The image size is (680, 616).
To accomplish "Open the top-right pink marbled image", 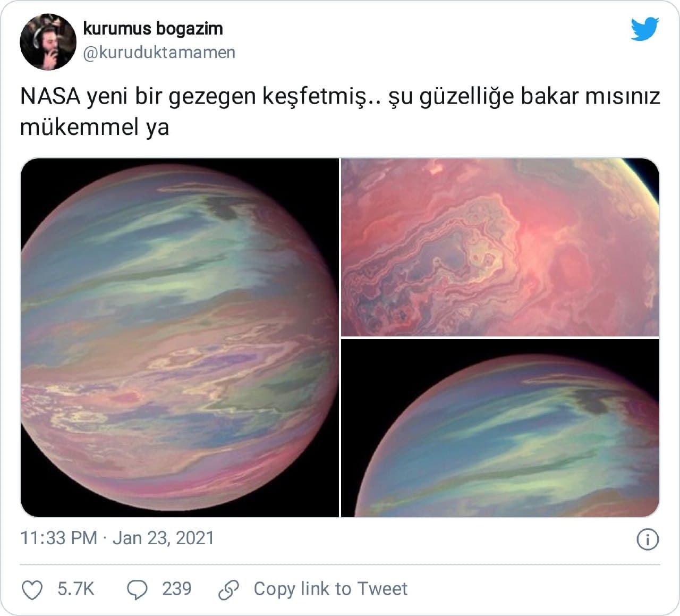I will 500,247.
